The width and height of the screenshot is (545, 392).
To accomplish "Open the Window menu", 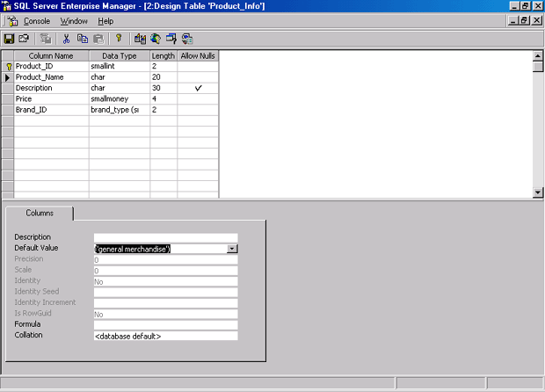I will click(x=74, y=21).
